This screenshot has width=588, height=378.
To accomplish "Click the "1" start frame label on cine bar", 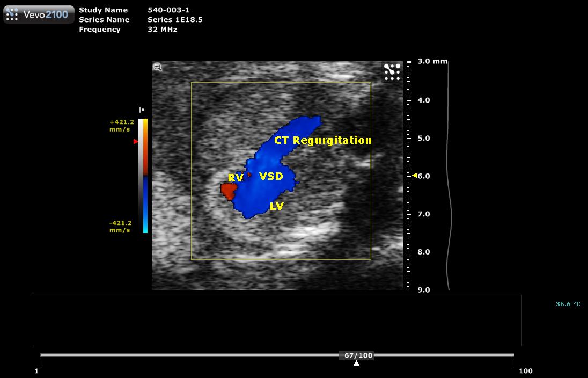I will [x=36, y=371].
